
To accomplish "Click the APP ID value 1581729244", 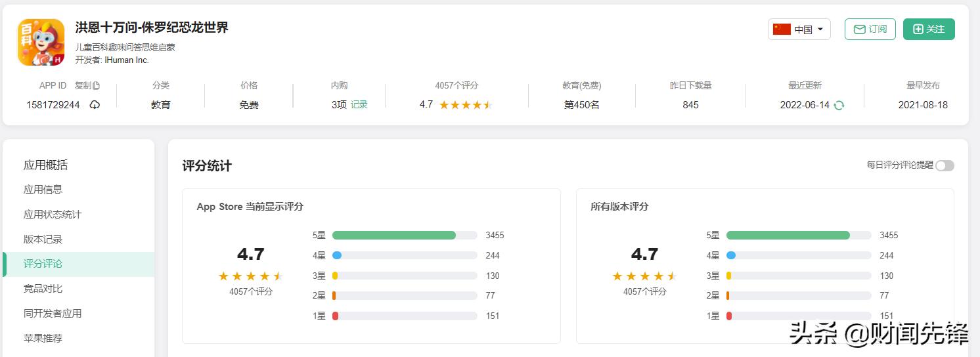I will coord(53,105).
